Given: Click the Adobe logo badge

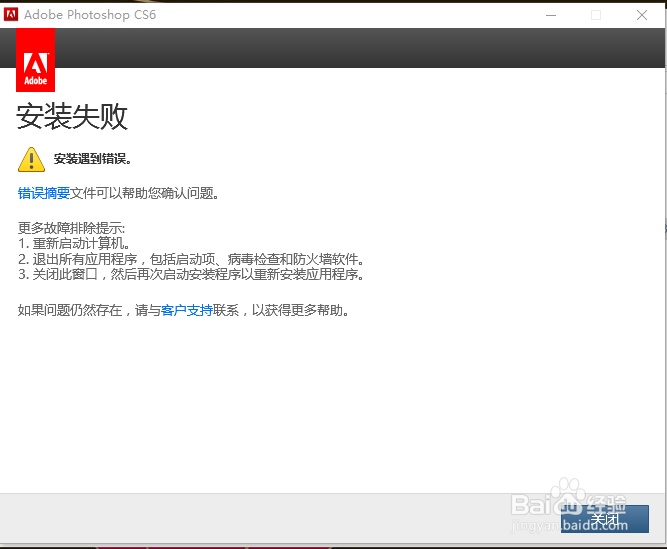Looking at the screenshot, I should (x=35, y=60).
